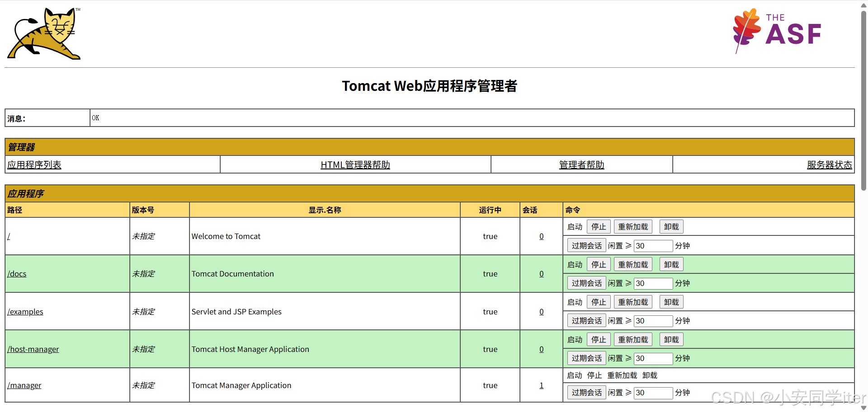This screenshot has height=412, width=868.
Task: Open 应用程序列表 link
Action: (34, 165)
